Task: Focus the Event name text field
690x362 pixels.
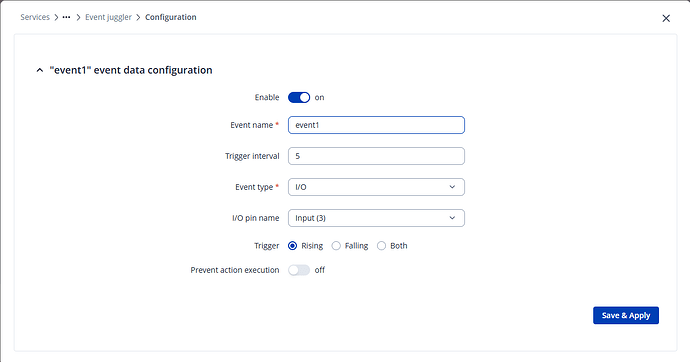Action: [376, 125]
